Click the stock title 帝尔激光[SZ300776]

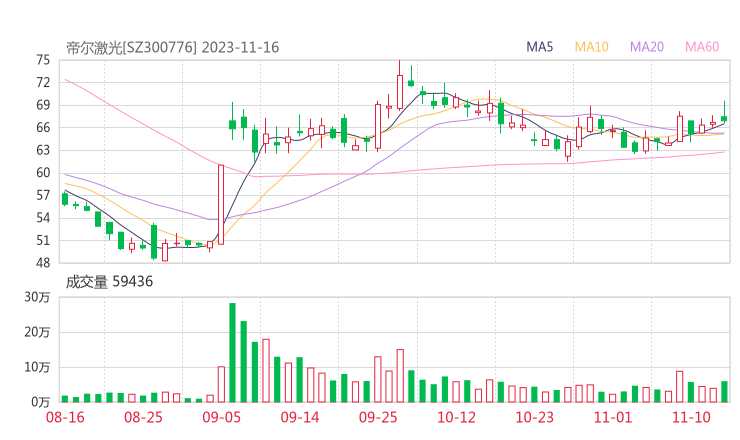click(x=132, y=47)
